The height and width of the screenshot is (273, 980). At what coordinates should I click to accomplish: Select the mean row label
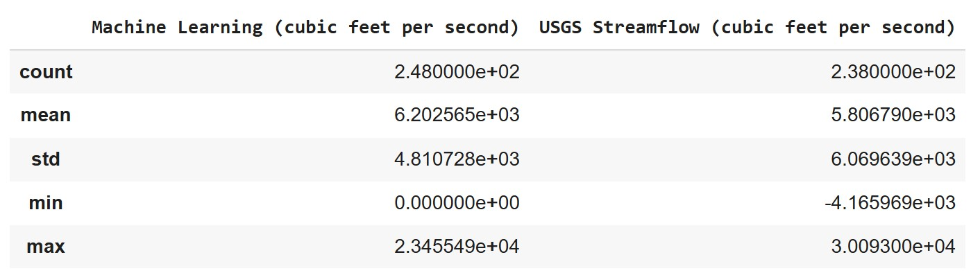click(x=46, y=115)
